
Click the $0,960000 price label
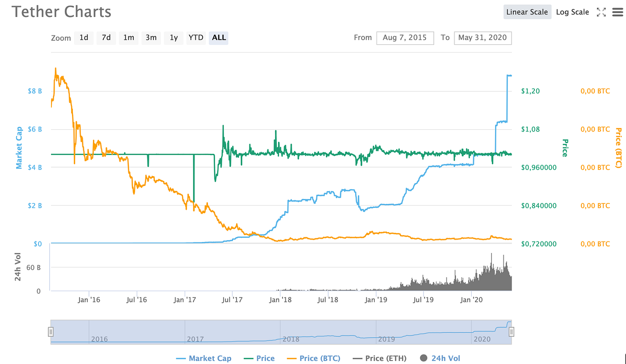click(x=539, y=167)
